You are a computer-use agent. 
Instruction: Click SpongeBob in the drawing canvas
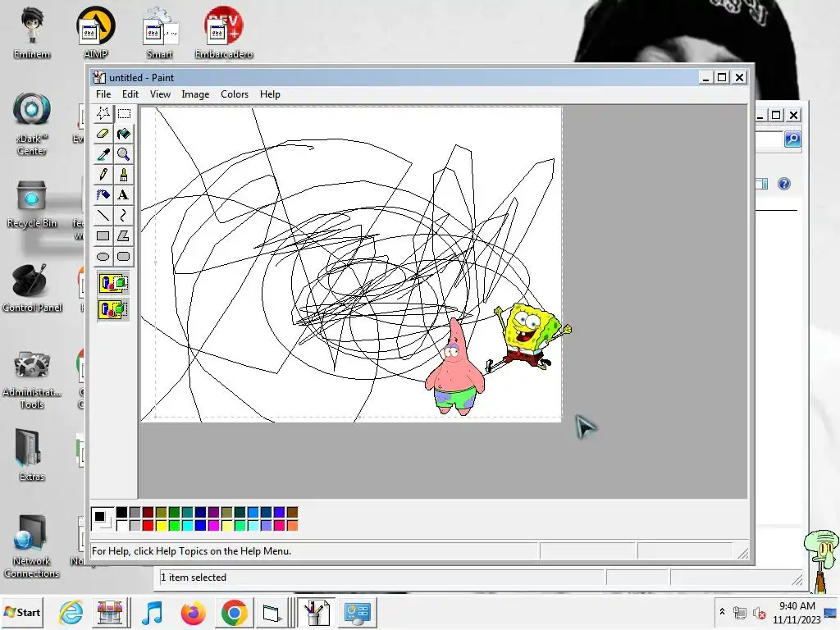(529, 336)
